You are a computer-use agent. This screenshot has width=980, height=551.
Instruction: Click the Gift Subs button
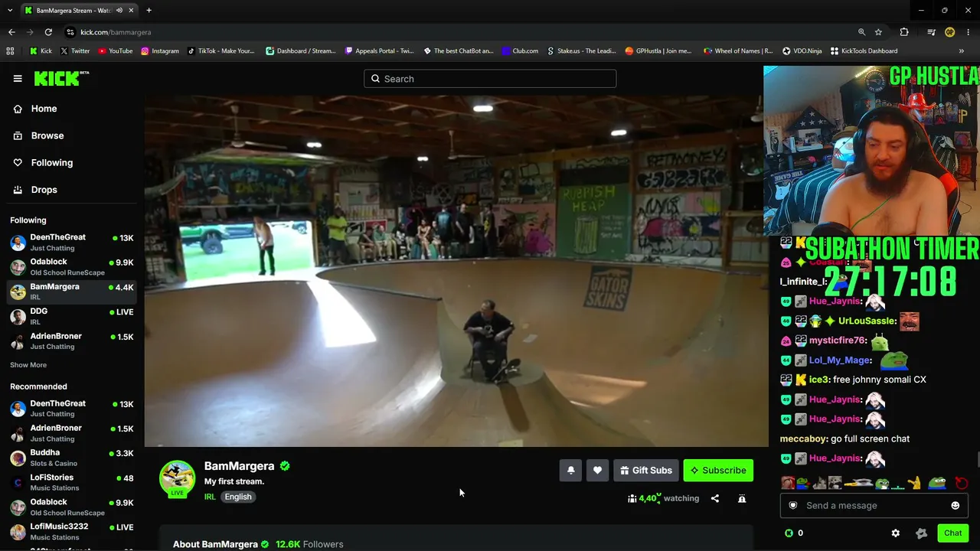pyautogui.click(x=646, y=471)
